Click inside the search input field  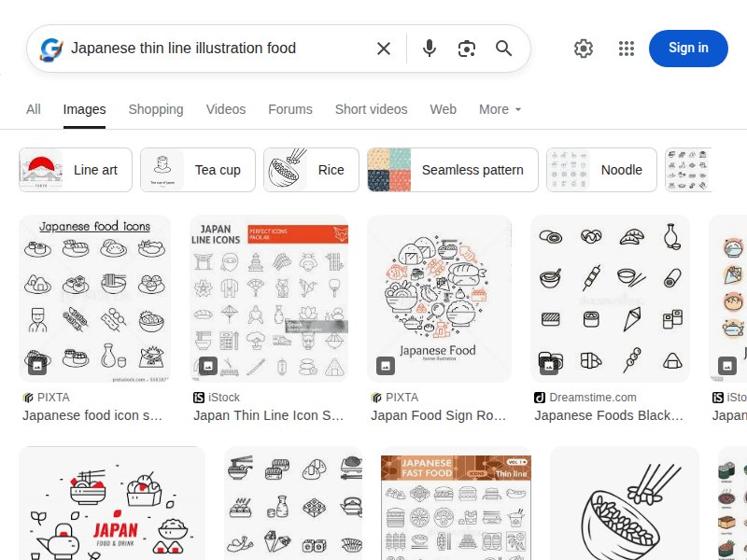click(215, 48)
